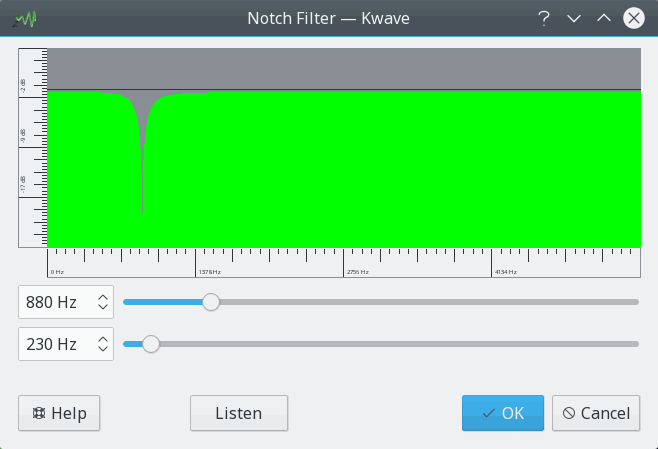Click the 1378 Hz mark on the frequency ruler

click(x=209, y=272)
